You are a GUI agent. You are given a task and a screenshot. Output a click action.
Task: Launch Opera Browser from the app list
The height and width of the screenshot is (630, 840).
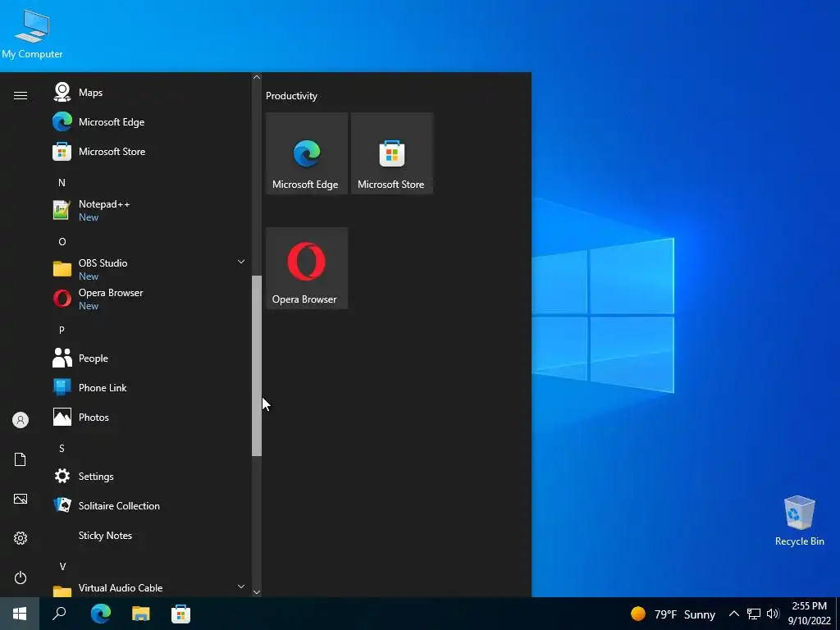coord(150,299)
